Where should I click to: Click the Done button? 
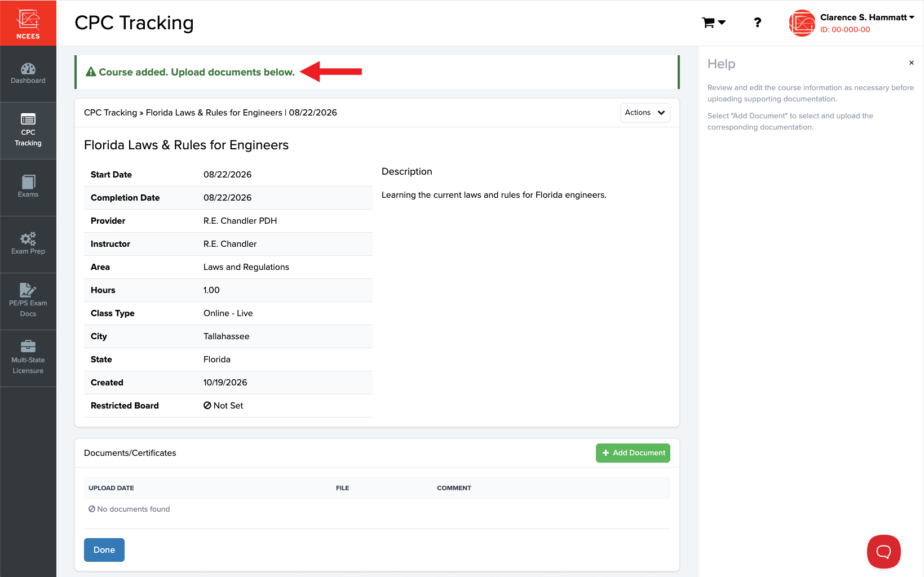click(104, 550)
